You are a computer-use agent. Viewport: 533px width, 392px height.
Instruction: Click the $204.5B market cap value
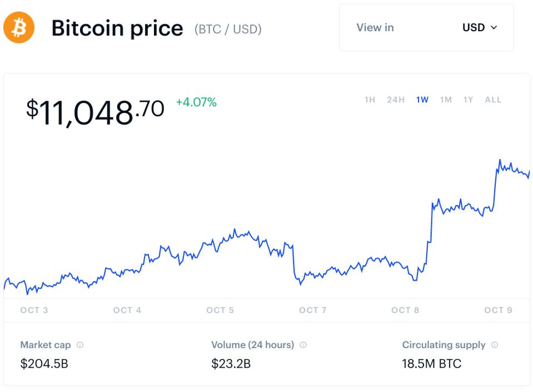click(44, 364)
